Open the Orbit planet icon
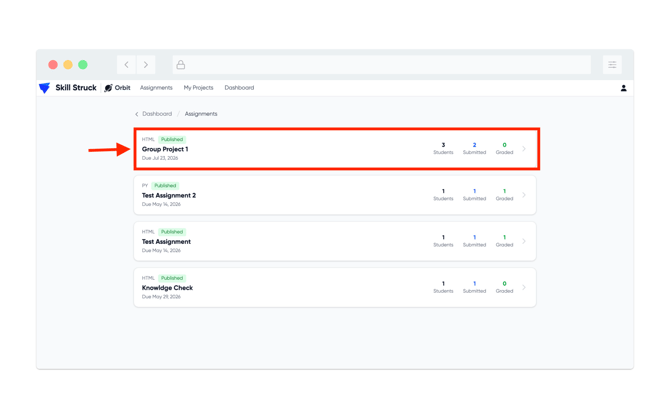 [109, 88]
